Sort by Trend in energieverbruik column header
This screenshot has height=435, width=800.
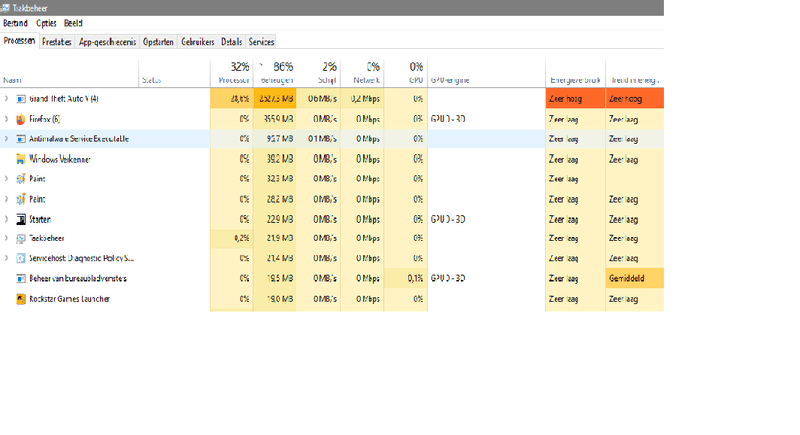[x=635, y=73]
